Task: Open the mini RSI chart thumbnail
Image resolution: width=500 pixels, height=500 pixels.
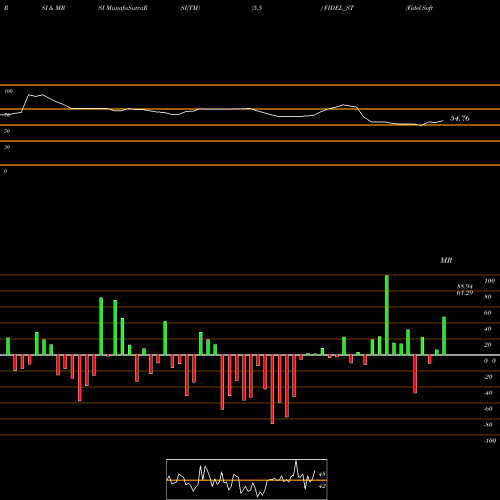Action: coord(247,479)
